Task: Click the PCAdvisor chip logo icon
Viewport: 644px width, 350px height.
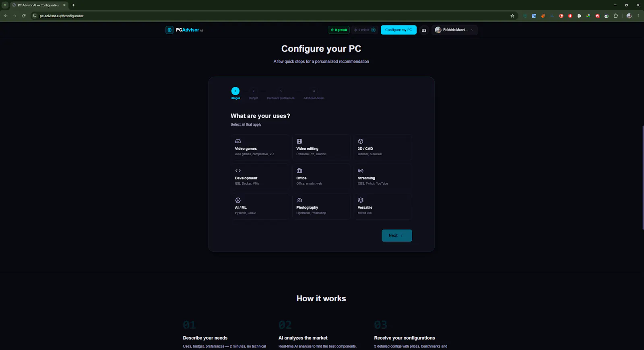Action: point(169,30)
